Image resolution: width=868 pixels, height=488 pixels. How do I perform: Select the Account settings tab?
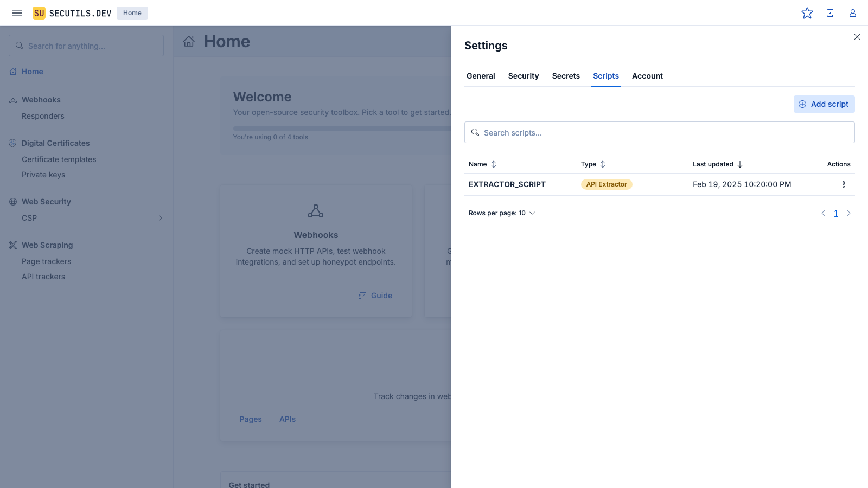coord(647,76)
